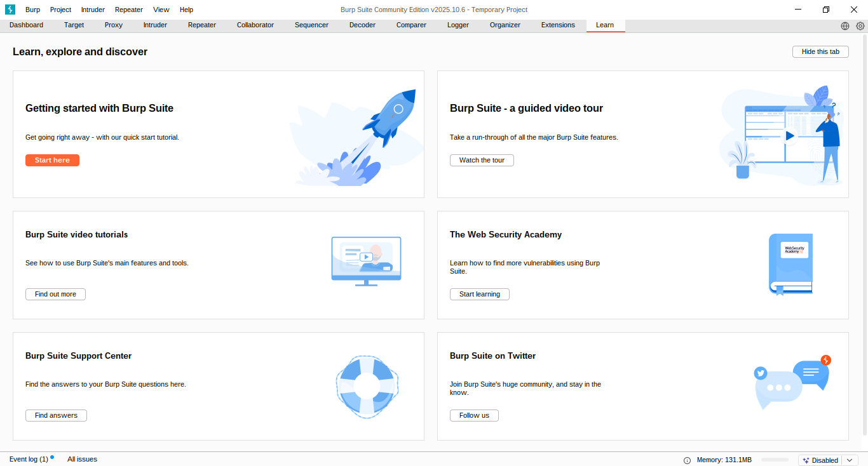Screen dimensions: 868x466
Task: Click the memory usage progress bar
Action: click(x=775, y=460)
